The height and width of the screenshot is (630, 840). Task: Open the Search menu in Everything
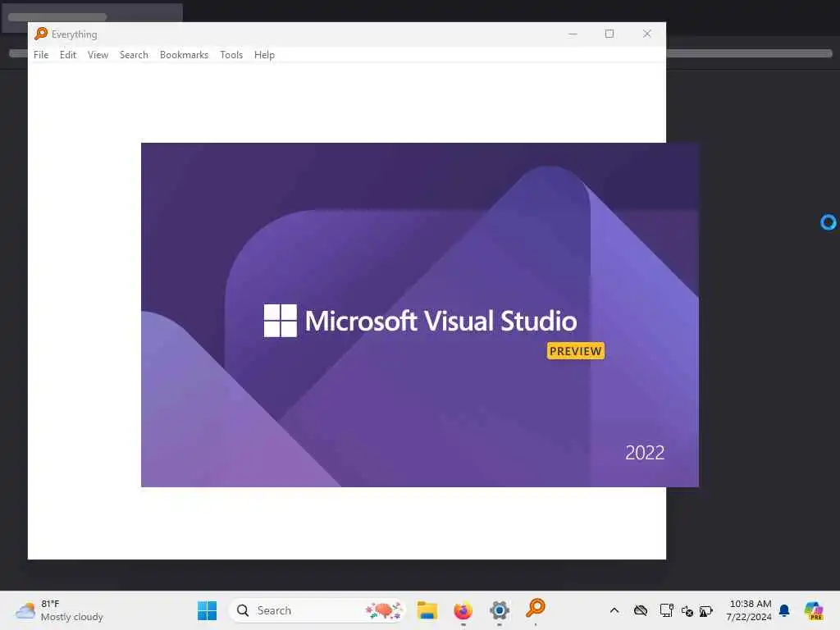tap(134, 55)
